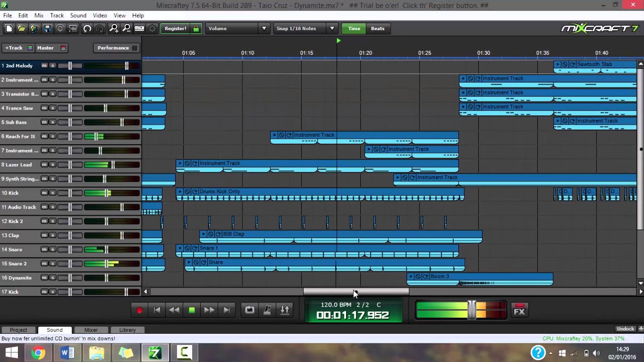Solo the Snare 2 track
Viewport: 644px width, 362px height.
(52, 263)
